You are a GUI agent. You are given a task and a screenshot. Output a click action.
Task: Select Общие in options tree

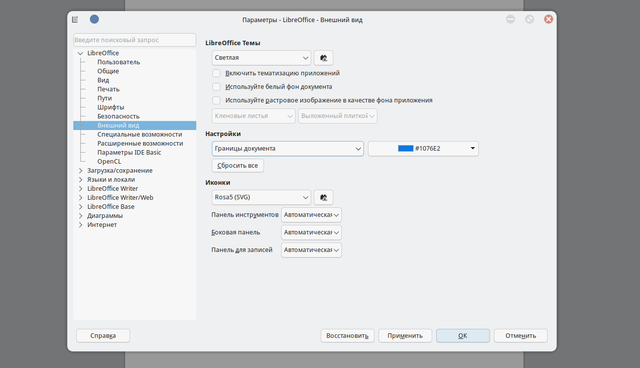[x=108, y=71]
